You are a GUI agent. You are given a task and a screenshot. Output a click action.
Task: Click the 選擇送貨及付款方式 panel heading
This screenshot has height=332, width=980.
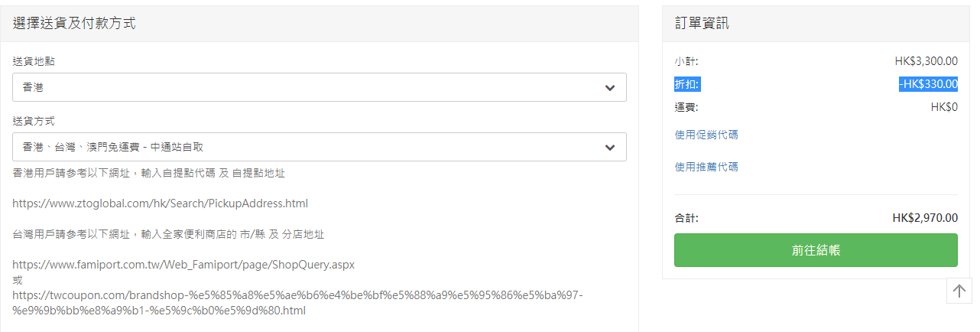point(74,24)
